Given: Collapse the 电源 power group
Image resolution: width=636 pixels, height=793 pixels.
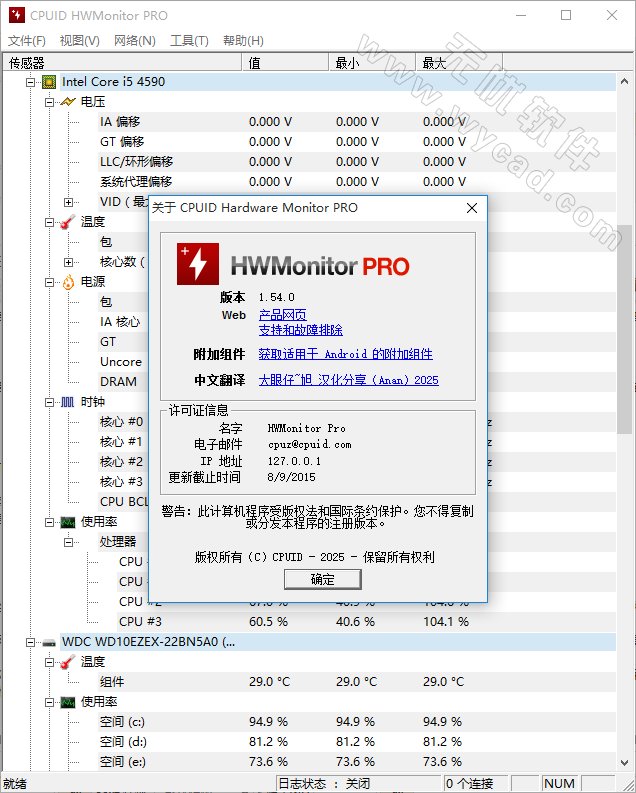Looking at the screenshot, I should (x=49, y=282).
